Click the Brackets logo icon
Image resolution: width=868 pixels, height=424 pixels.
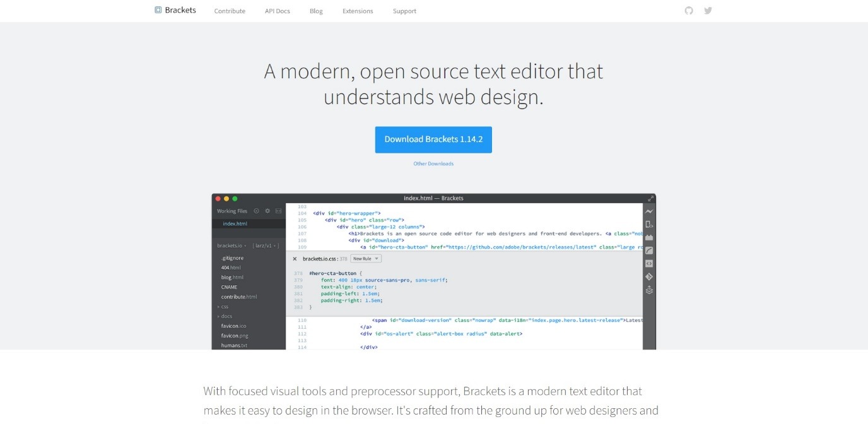click(158, 10)
